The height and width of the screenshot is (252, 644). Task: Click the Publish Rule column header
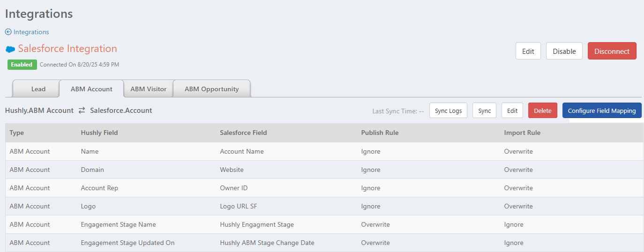[x=380, y=133]
